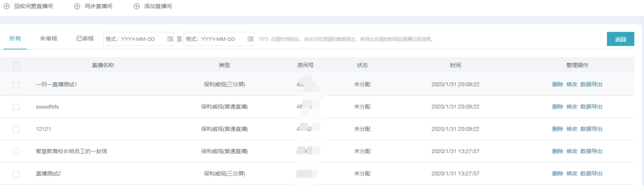Click the plus icon beside 同步直播间

(x=77, y=6)
